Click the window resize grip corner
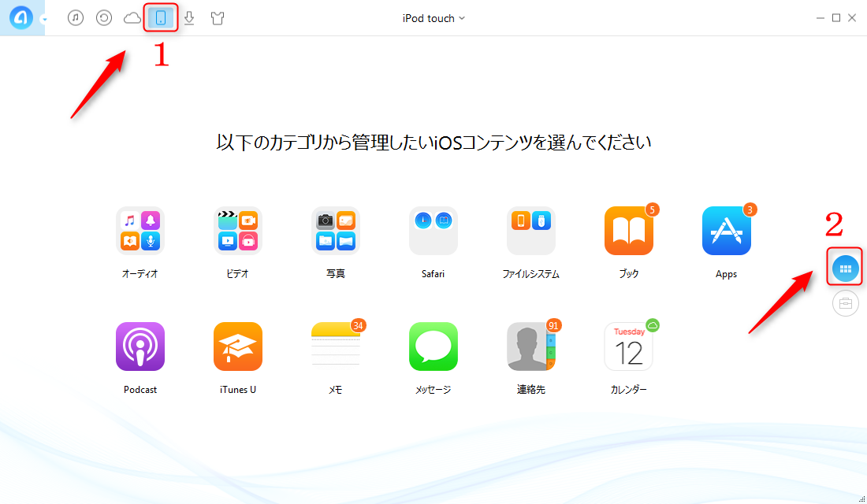867x504 pixels. click(x=862, y=499)
